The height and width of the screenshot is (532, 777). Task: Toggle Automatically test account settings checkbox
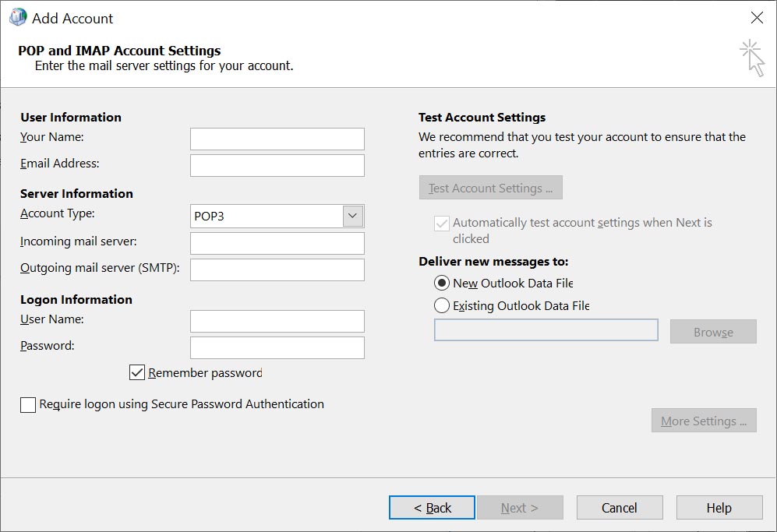pos(442,224)
